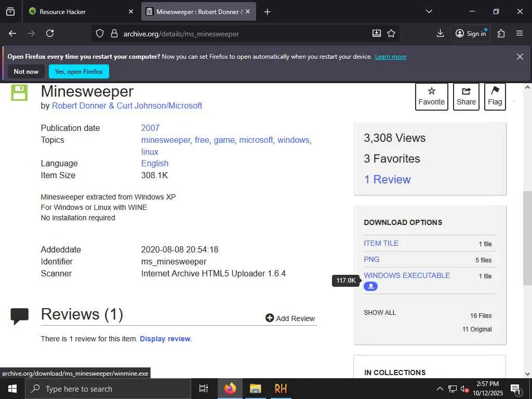
Task: Click the Display review link
Action: [x=165, y=339]
